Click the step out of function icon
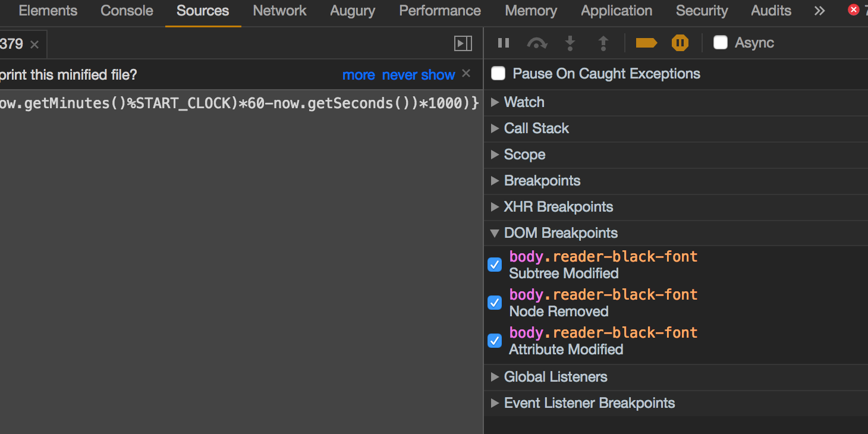868x434 pixels. [603, 43]
